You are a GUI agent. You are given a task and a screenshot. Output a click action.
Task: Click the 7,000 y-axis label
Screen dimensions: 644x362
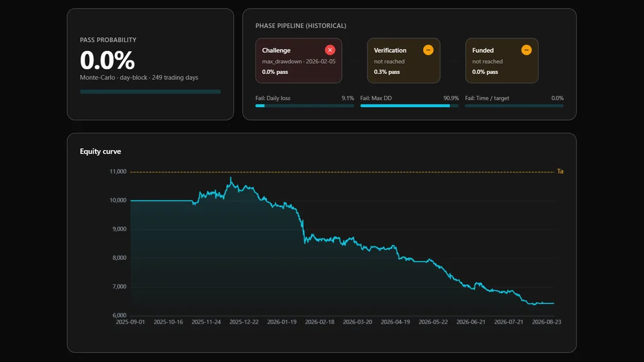point(120,287)
